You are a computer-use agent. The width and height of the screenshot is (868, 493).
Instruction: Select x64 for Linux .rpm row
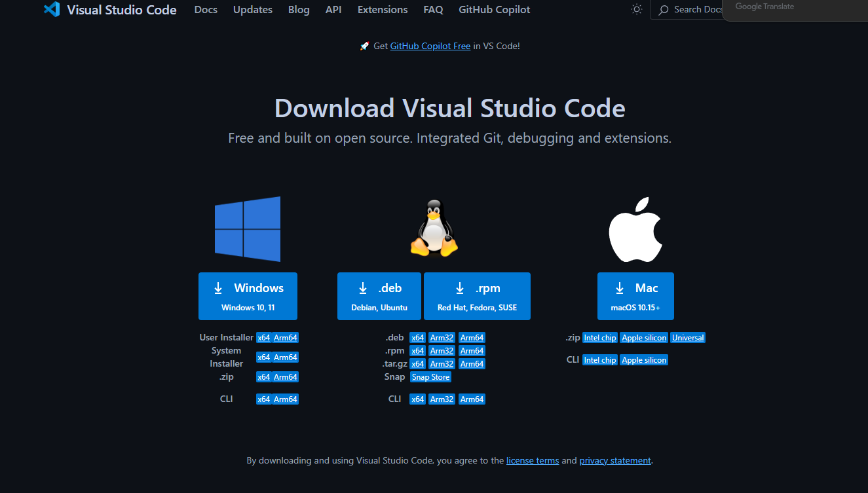click(418, 351)
